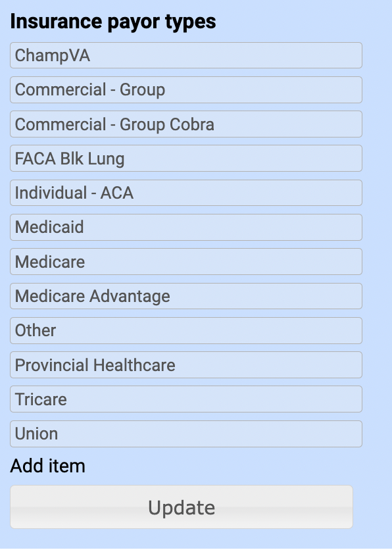
Task: Focus the last list field, Union
Action: [186, 434]
